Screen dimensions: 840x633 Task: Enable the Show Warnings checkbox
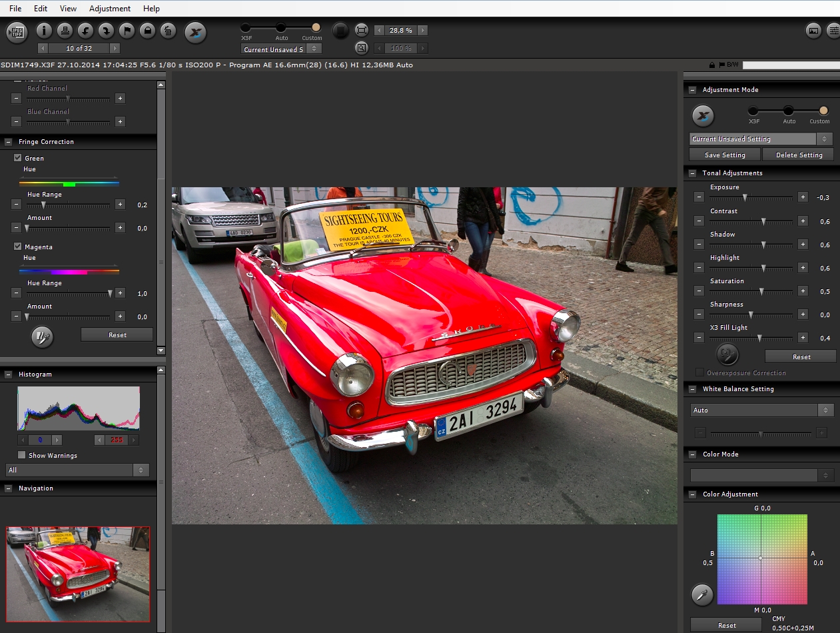click(x=22, y=455)
